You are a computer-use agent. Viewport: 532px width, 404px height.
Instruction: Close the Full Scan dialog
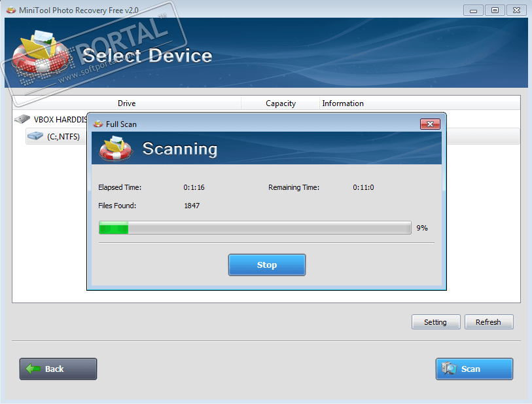(430, 124)
